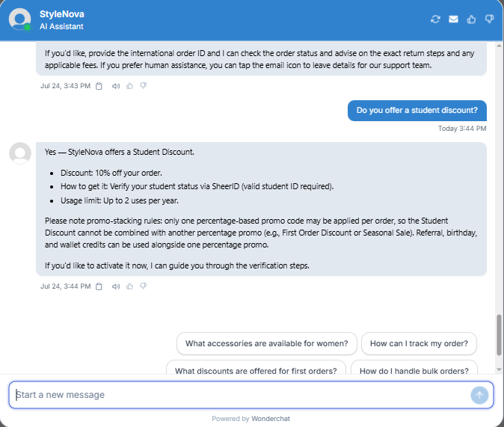Select 'How can I track my order?' suggestion

[x=419, y=343]
